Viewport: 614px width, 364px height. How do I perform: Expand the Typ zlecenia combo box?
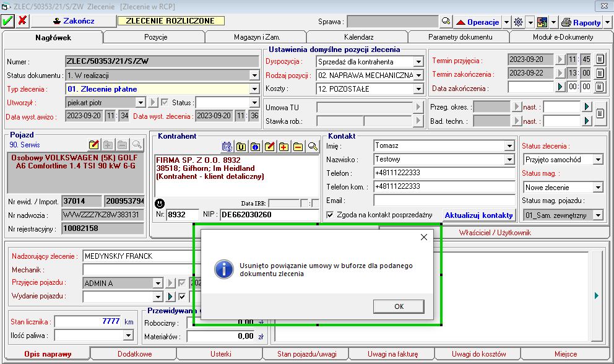tap(254, 89)
